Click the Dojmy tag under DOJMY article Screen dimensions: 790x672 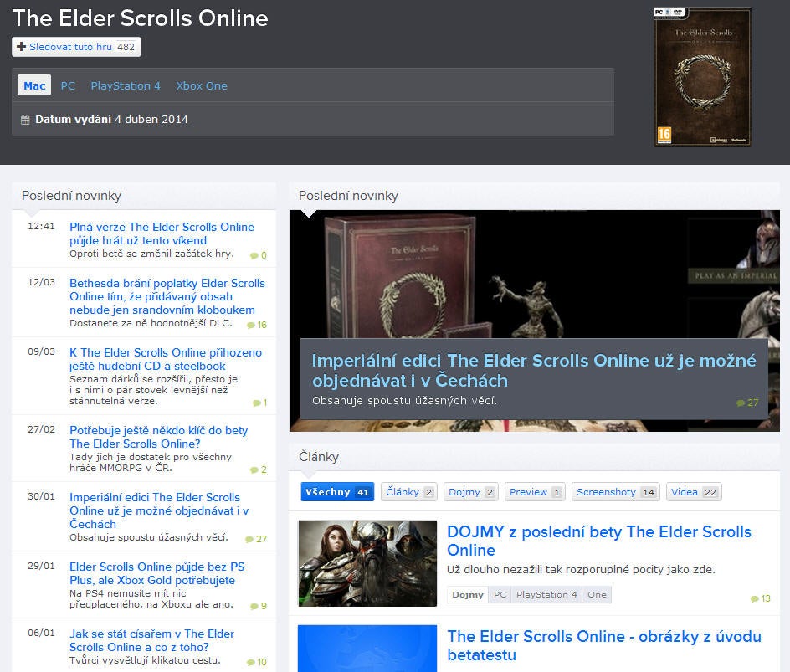468,594
